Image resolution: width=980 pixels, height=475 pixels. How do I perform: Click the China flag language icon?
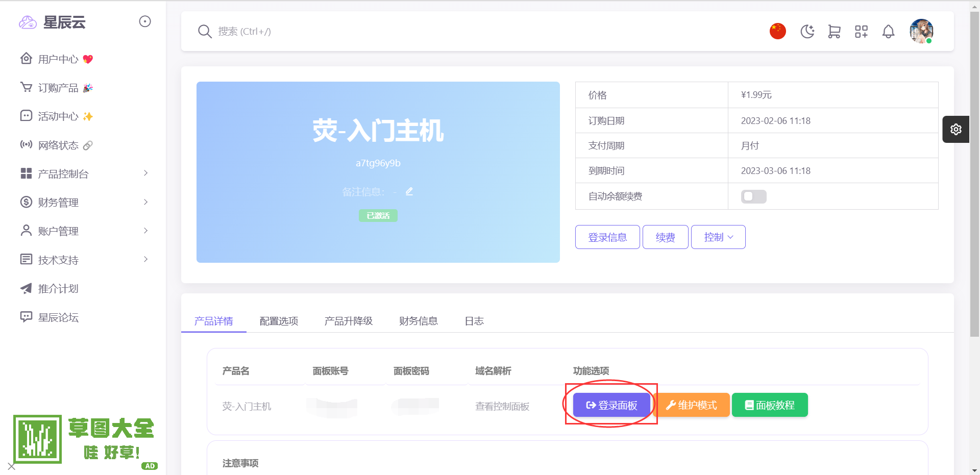click(777, 31)
